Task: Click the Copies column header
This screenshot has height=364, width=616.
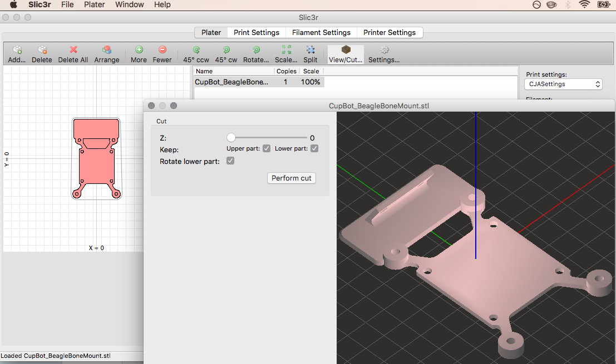Action: (287, 71)
